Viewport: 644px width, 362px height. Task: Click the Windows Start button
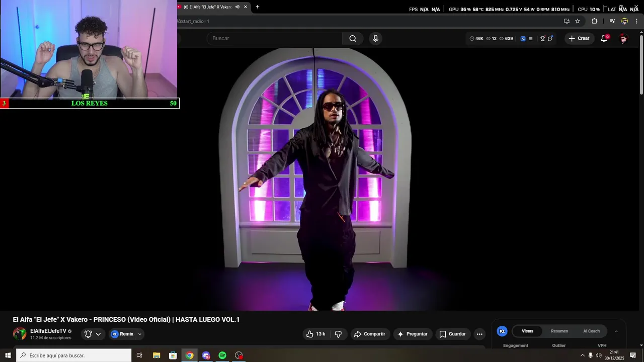click(8, 355)
